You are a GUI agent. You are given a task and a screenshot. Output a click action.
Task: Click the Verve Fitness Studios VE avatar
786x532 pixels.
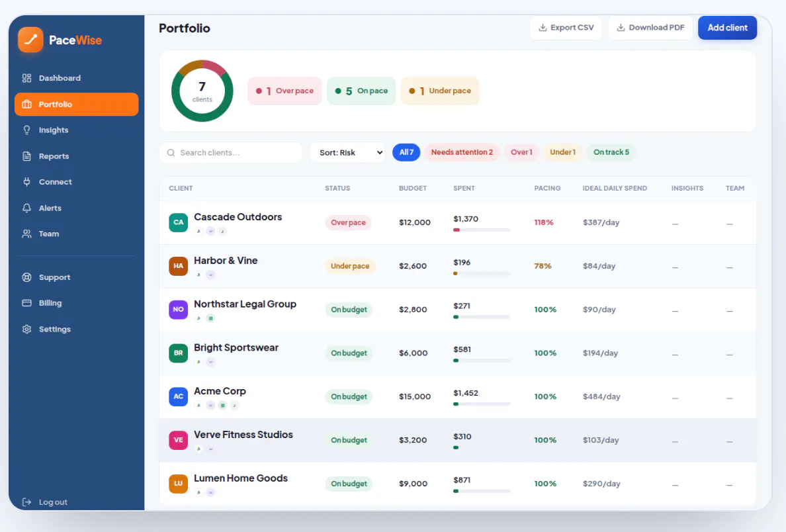tap(178, 440)
